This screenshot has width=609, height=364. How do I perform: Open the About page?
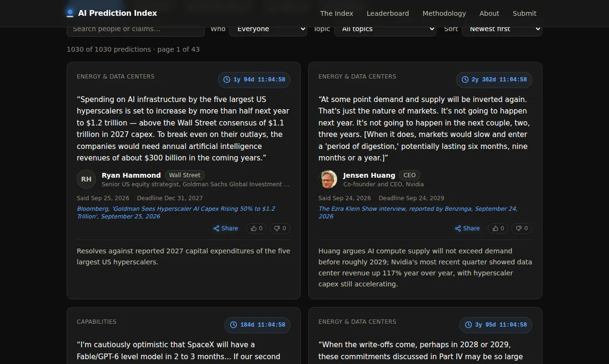[489, 13]
